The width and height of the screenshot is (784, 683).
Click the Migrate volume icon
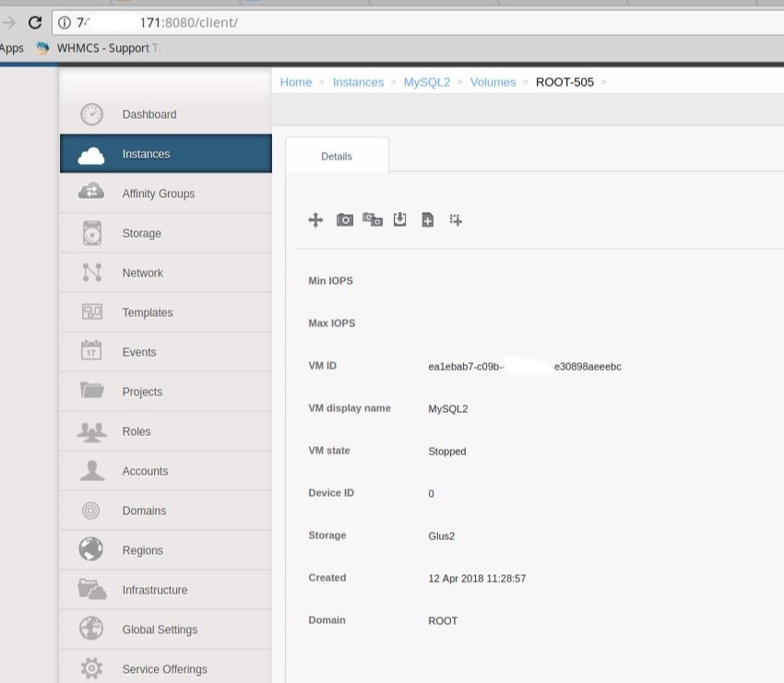pos(315,220)
